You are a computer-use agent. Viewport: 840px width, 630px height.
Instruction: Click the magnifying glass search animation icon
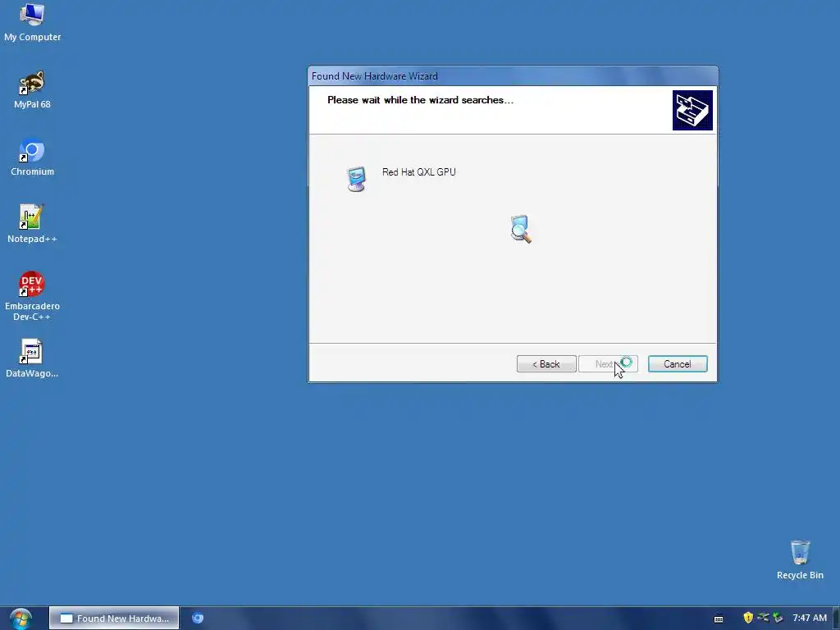point(521,230)
